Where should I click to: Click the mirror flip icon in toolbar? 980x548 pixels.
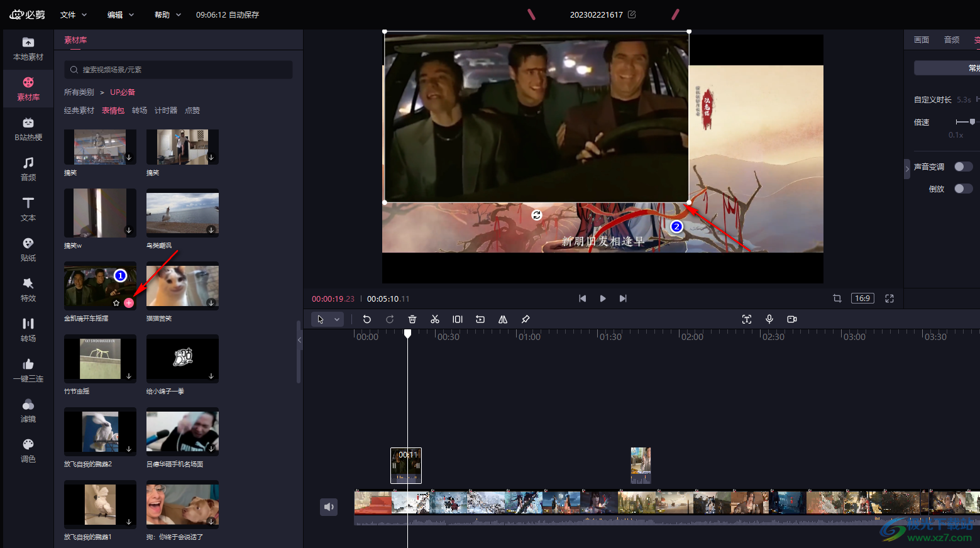pos(503,319)
